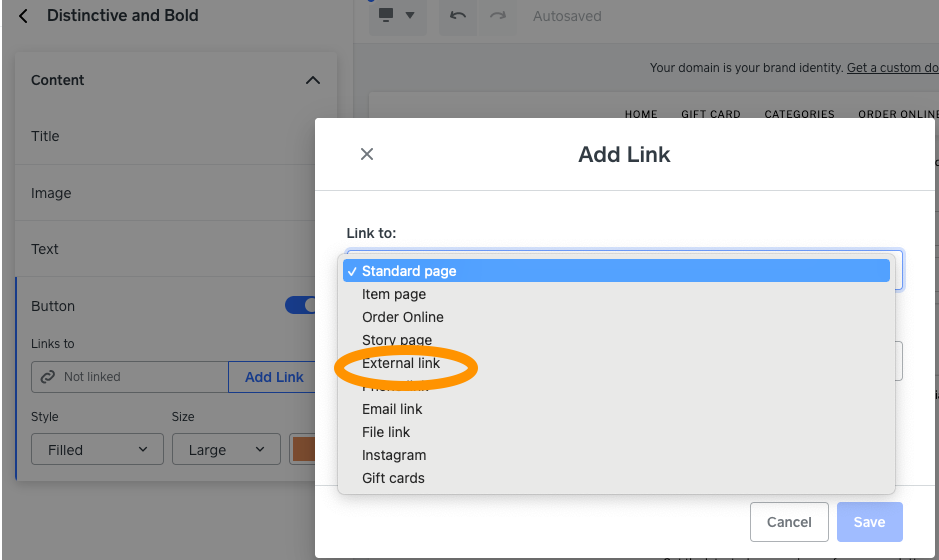The width and height of the screenshot is (939, 560).
Task: Click the back arrow beside Distinctive and Bold
Action: [24, 16]
